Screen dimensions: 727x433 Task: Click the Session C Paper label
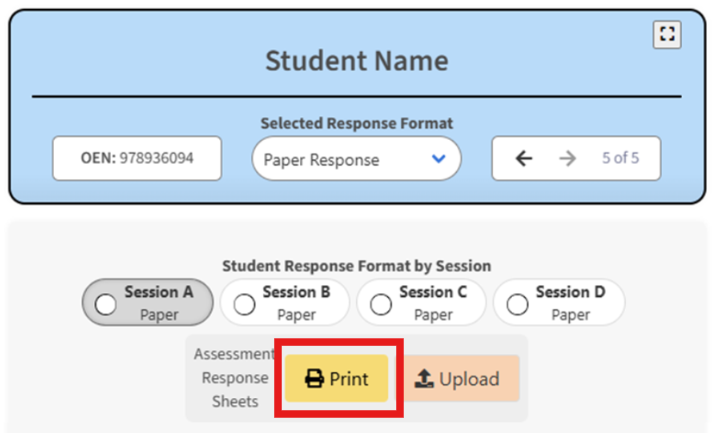point(433,303)
